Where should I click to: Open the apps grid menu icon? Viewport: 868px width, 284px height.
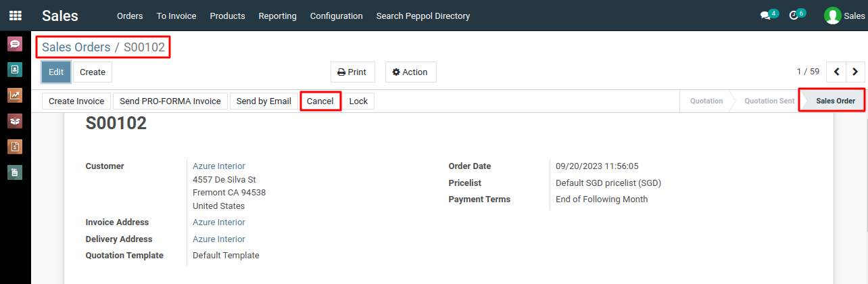[x=15, y=16]
